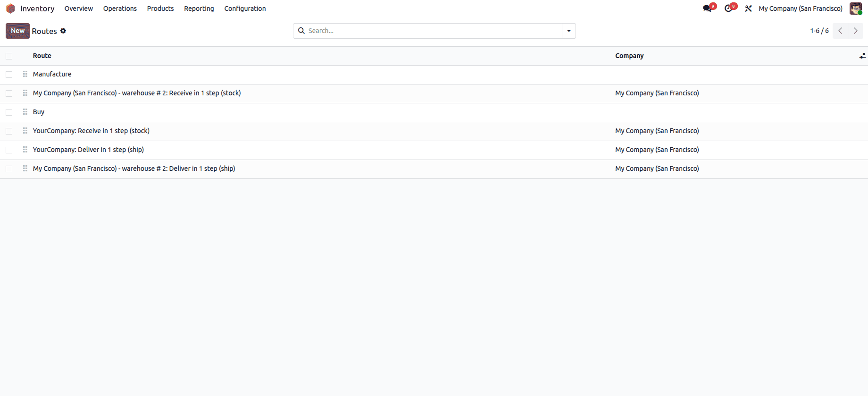Image resolution: width=868 pixels, height=396 pixels.
Task: Sort by the Company column header
Action: 629,56
